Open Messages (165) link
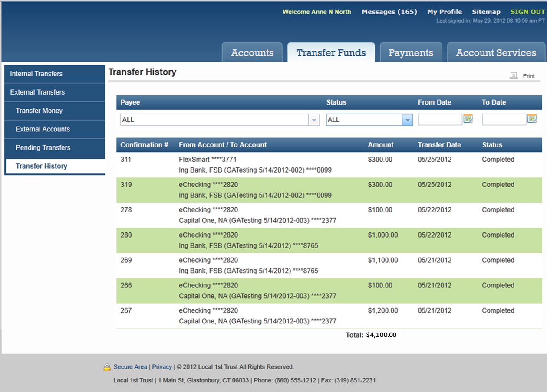Viewport: 547px width, 392px height. (x=389, y=12)
